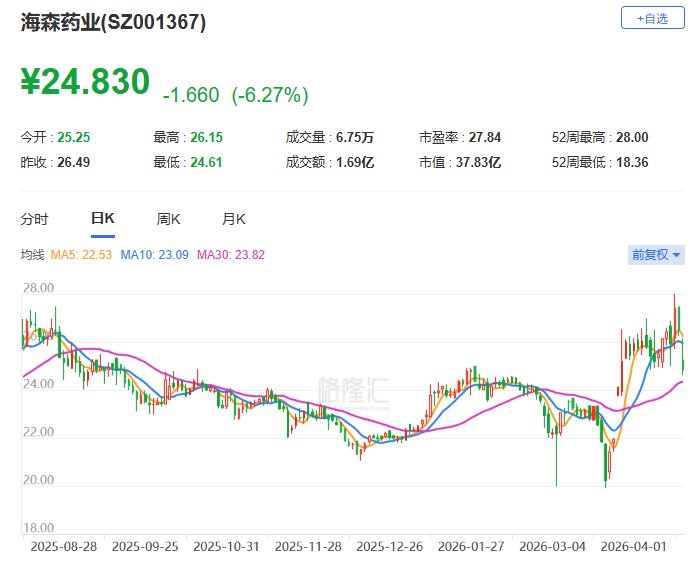This screenshot has height=561, width=693.
Task: Click stock title 海森药业(SZ001367)
Action: (x=113, y=22)
